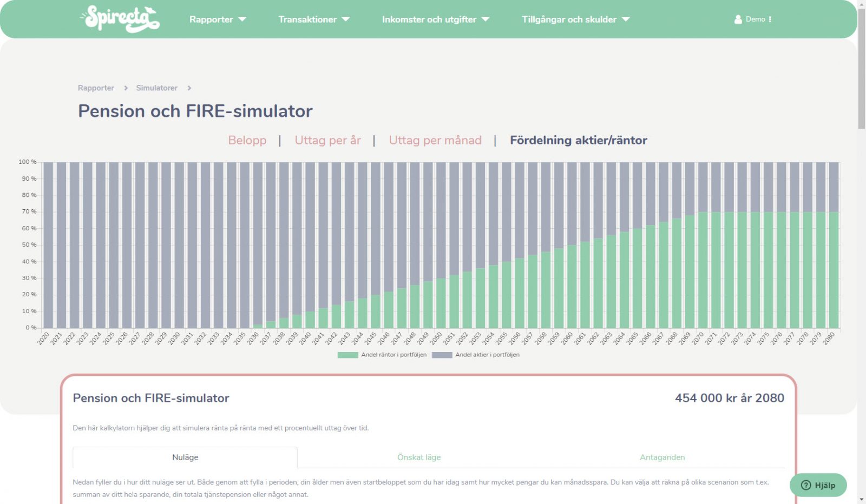Expand the Inkomster och utgifter dropdown

pyautogui.click(x=435, y=19)
